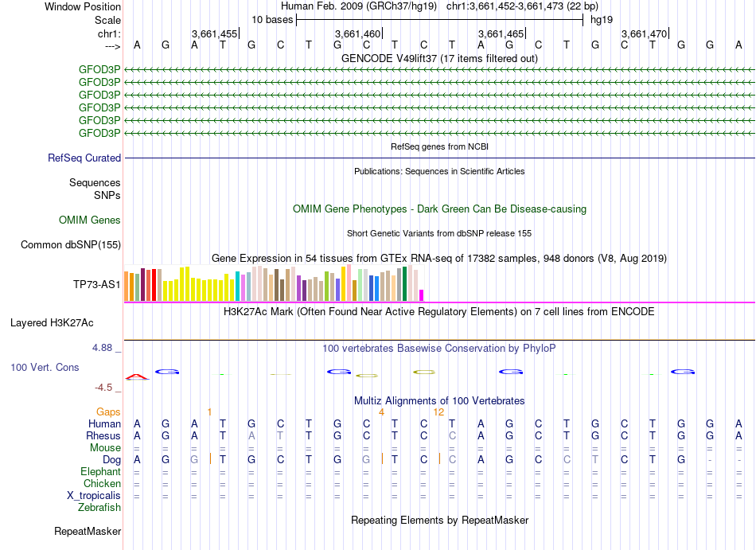Open the 'RefSeq genes from NCBI' track title

[439, 146]
